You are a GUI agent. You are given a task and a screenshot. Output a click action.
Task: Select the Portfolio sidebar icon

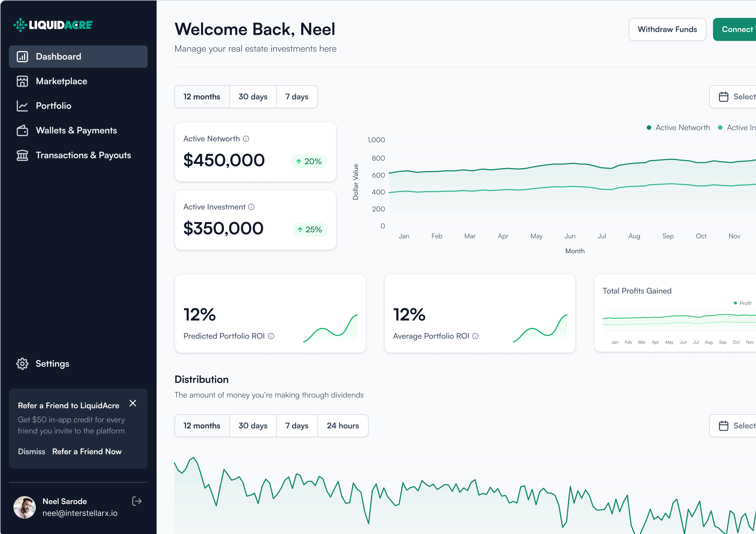point(22,106)
